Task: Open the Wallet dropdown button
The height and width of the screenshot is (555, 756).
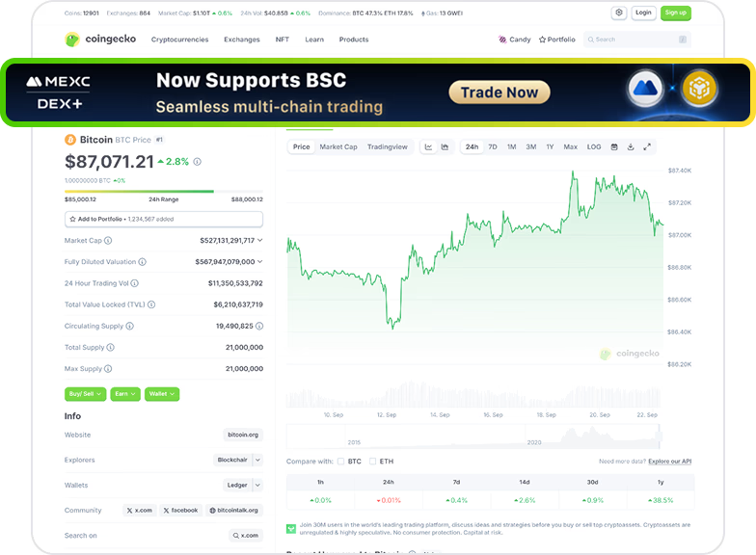Action: coord(162,394)
